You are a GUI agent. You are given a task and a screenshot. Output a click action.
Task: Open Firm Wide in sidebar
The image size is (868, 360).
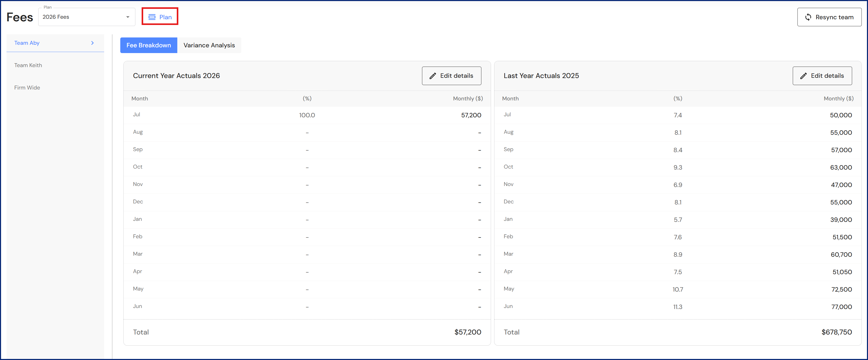[x=27, y=88]
